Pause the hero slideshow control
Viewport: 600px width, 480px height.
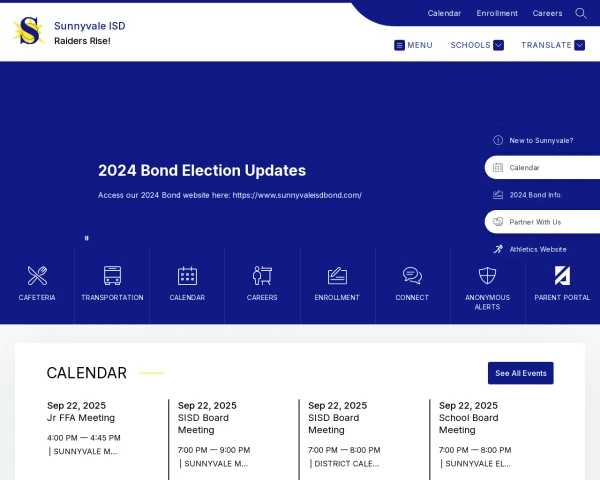click(87, 238)
